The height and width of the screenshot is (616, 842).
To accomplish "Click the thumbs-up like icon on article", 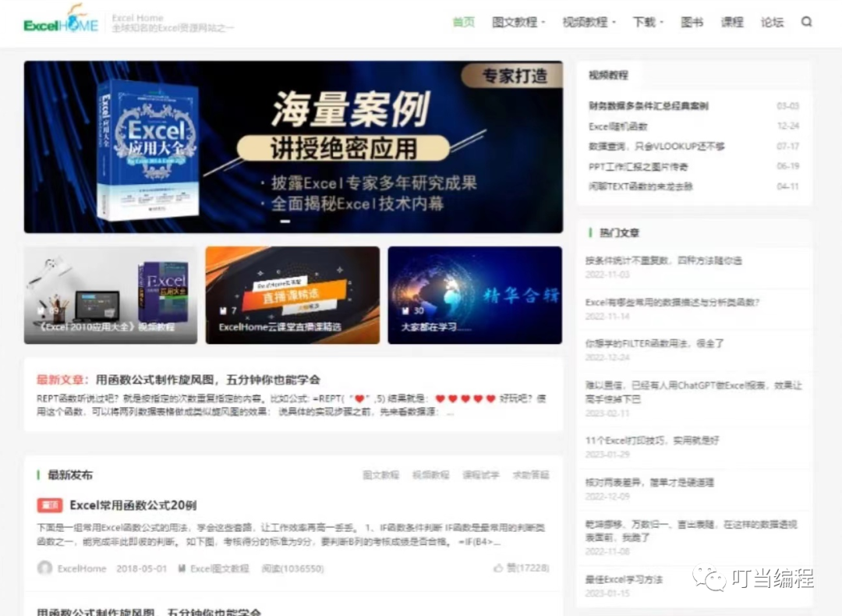I will coord(498,568).
